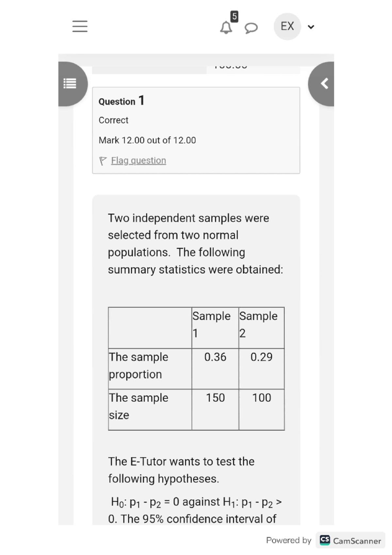Click the EX profile avatar
Screen dimensions: 392x555
pyautogui.click(x=287, y=26)
